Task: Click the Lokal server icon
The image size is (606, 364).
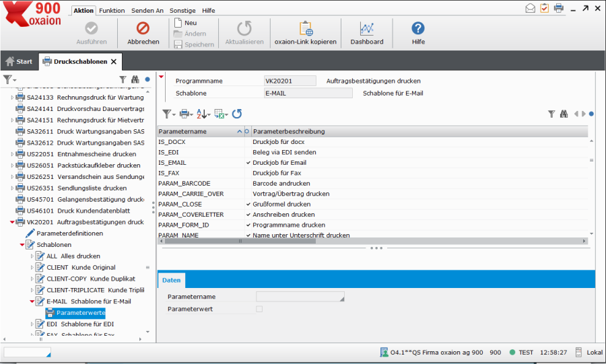Action: pos(578,352)
